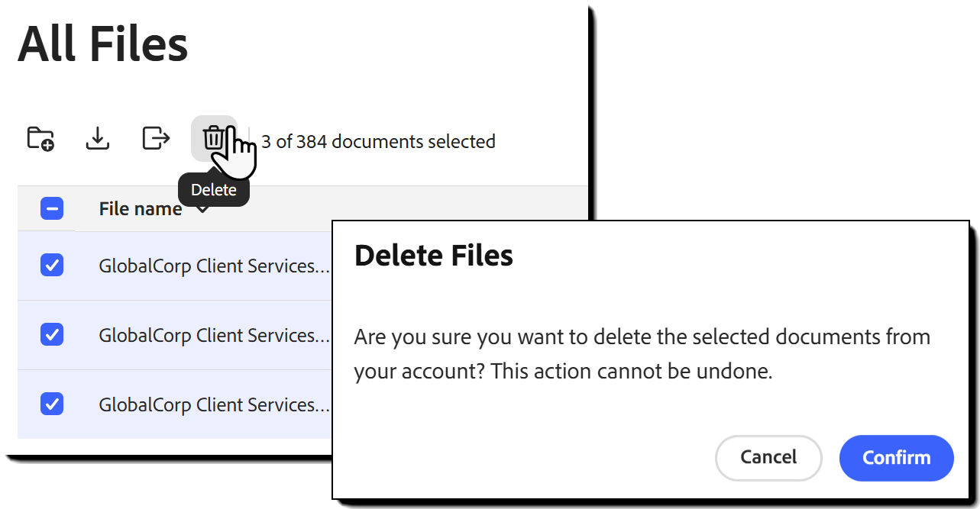Expand the File name column header options
The image size is (980, 509).
pos(201,208)
